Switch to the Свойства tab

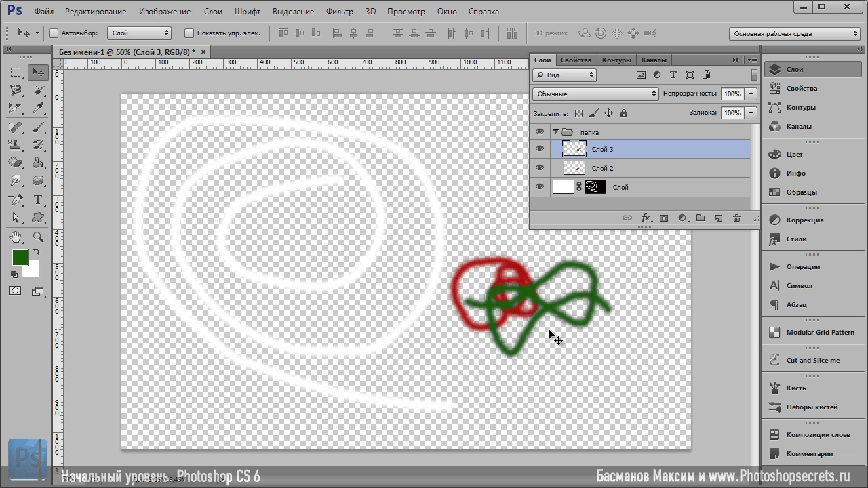pos(576,60)
